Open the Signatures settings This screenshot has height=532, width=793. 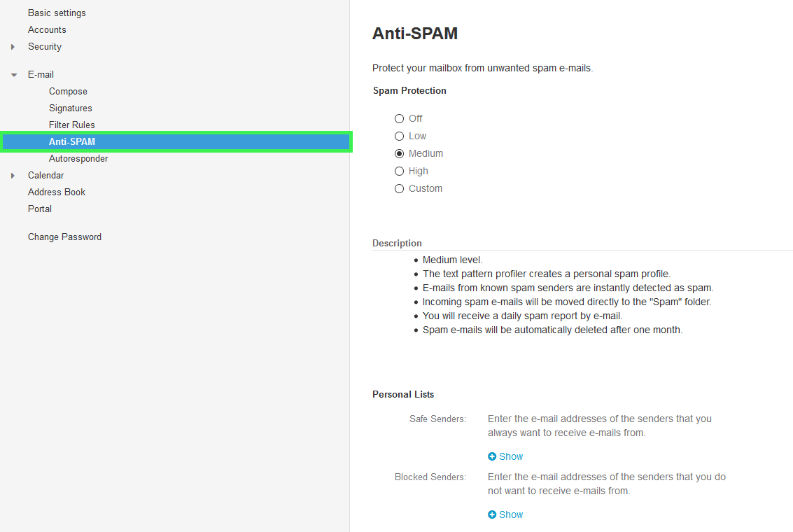pos(70,108)
